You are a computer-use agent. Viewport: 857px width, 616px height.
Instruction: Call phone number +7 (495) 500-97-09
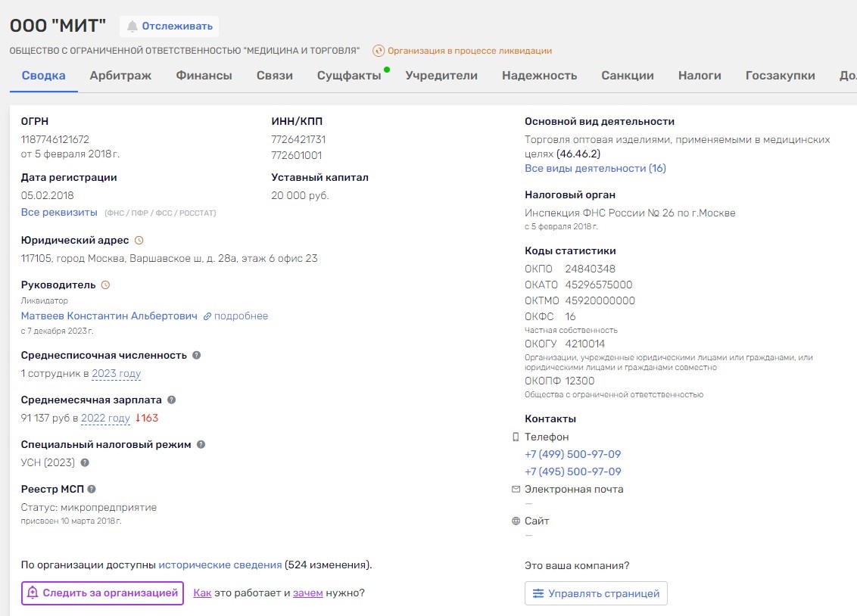(573, 471)
